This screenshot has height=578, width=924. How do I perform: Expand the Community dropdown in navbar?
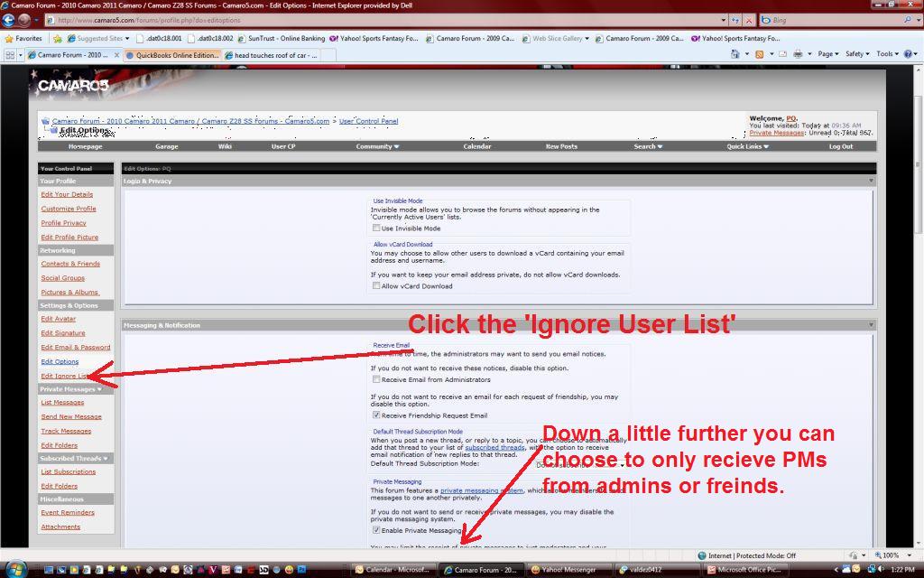tap(376, 146)
